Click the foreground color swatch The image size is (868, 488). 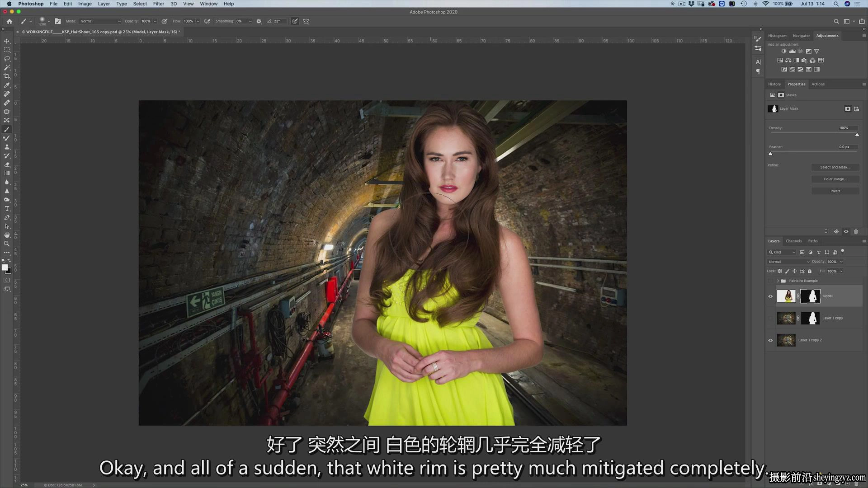point(5,267)
